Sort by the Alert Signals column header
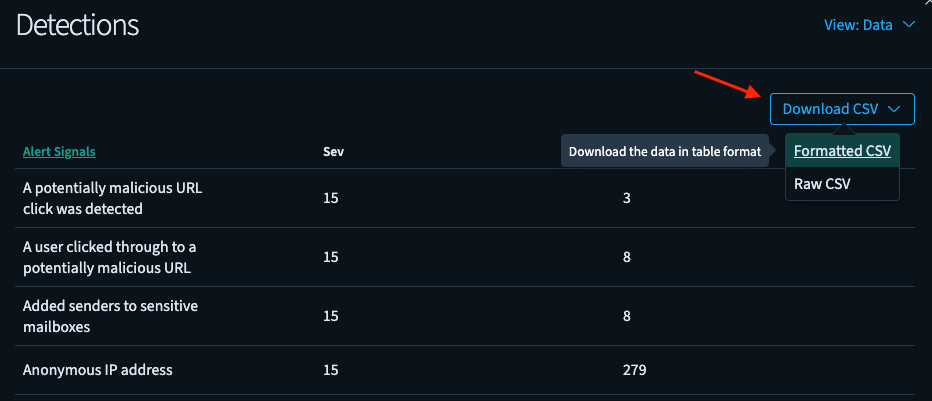This screenshot has width=932, height=401. coord(59,152)
